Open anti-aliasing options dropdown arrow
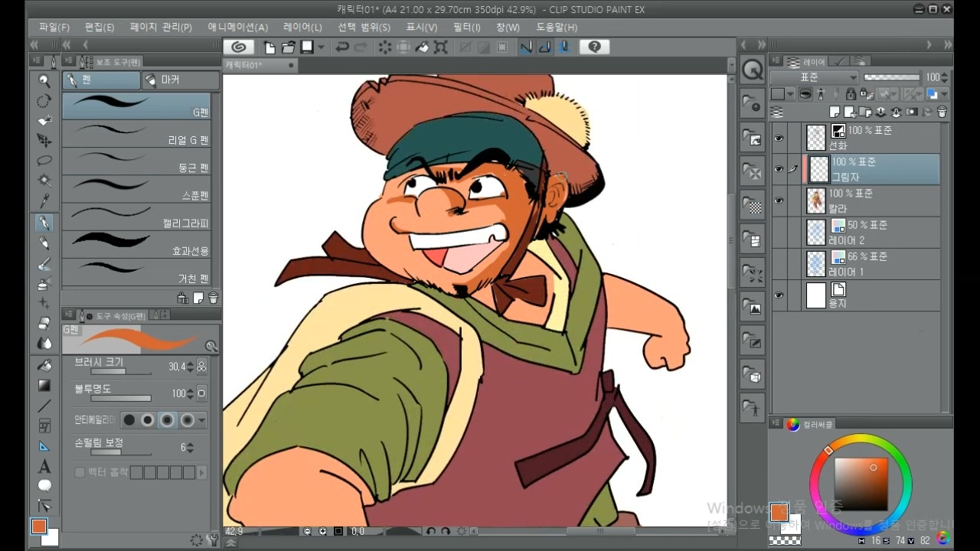The height and width of the screenshot is (551, 980). click(x=202, y=420)
